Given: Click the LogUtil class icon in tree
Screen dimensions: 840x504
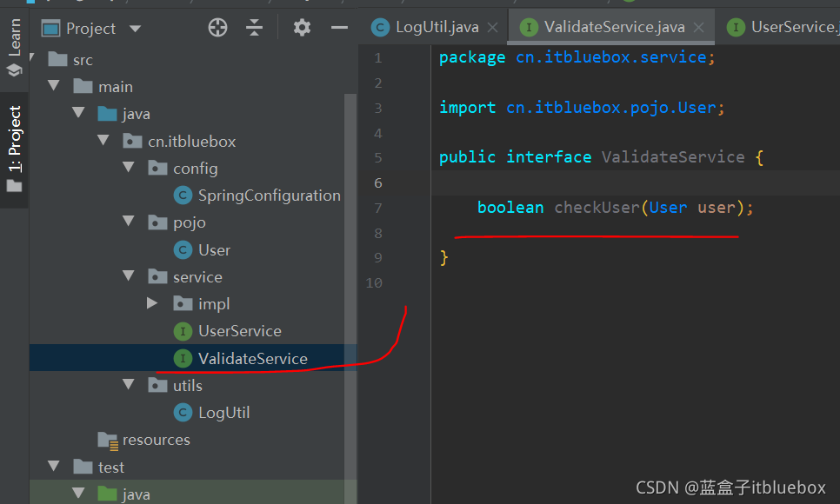Looking at the screenshot, I should (x=183, y=413).
